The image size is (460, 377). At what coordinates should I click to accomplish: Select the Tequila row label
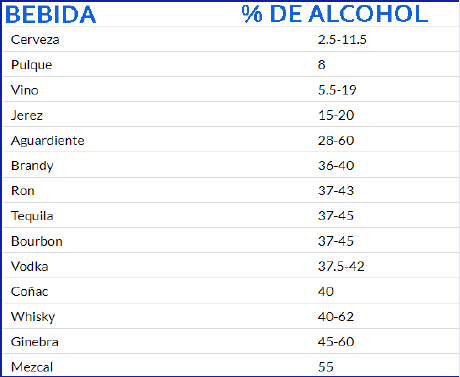pos(32,216)
